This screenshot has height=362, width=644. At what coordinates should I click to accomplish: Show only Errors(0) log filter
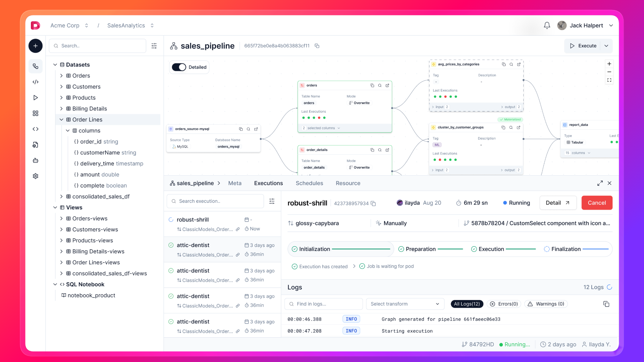point(504,304)
